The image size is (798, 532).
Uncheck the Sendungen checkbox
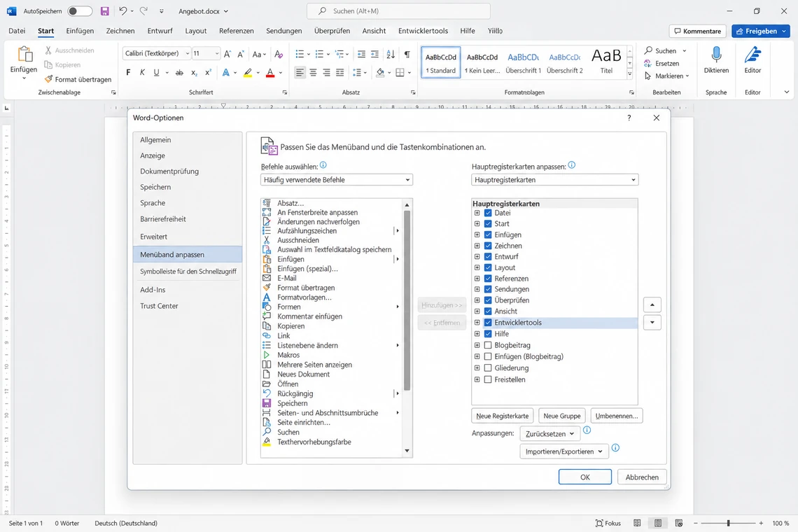488,289
